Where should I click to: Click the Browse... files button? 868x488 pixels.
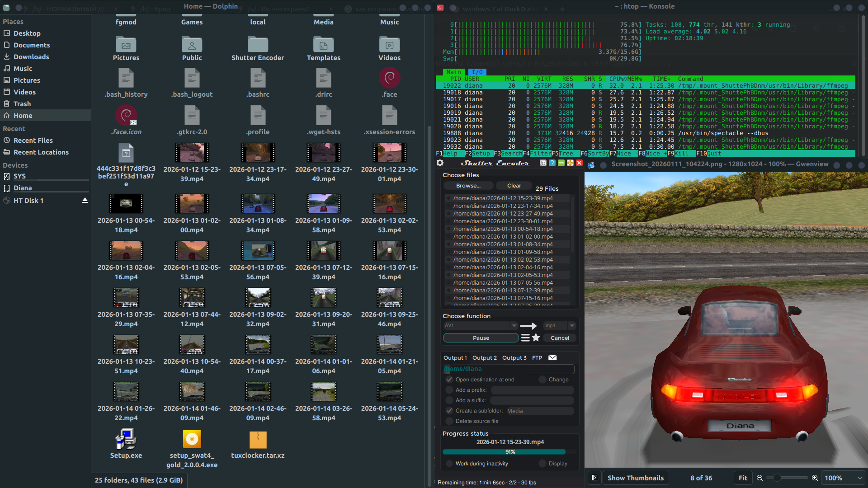[468, 186]
